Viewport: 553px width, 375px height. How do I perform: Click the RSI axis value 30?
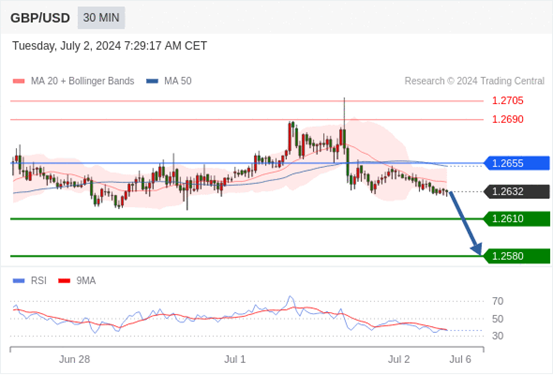coord(498,336)
